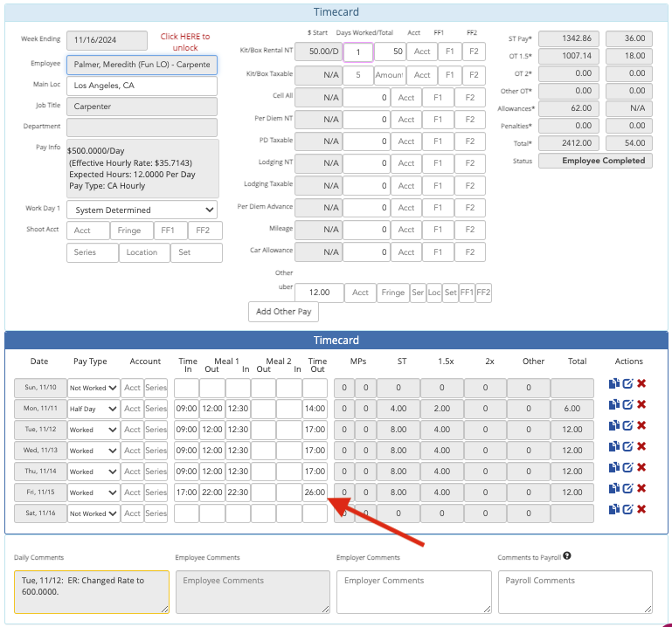Edit the Sat, 11/16 row details
The image size is (672, 627).
627,509
